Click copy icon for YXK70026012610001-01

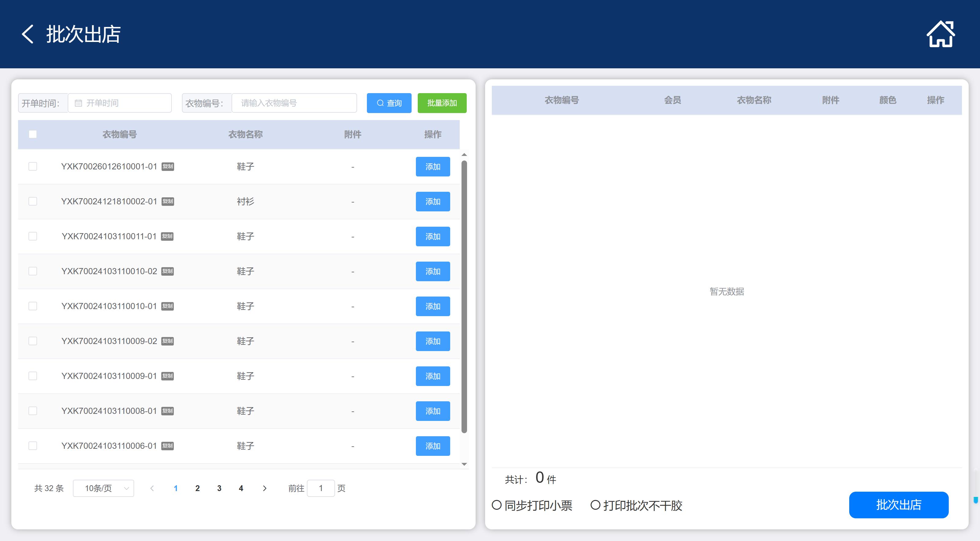[x=168, y=167]
